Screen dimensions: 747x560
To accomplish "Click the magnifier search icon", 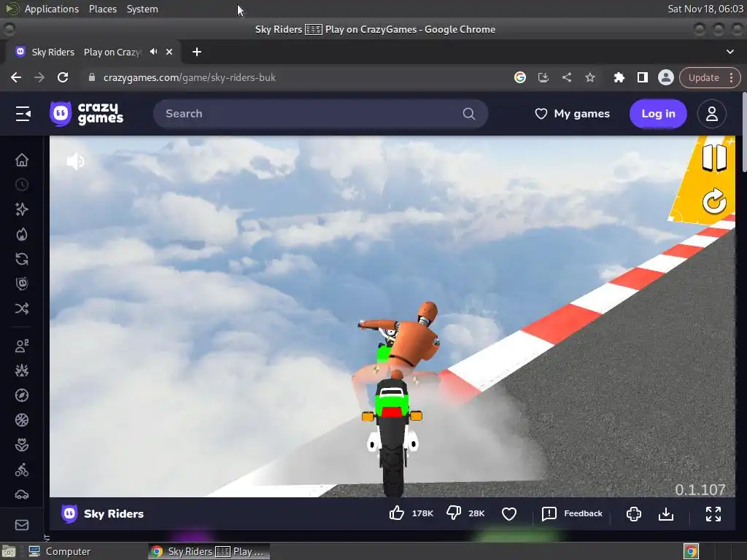I will coord(469,114).
